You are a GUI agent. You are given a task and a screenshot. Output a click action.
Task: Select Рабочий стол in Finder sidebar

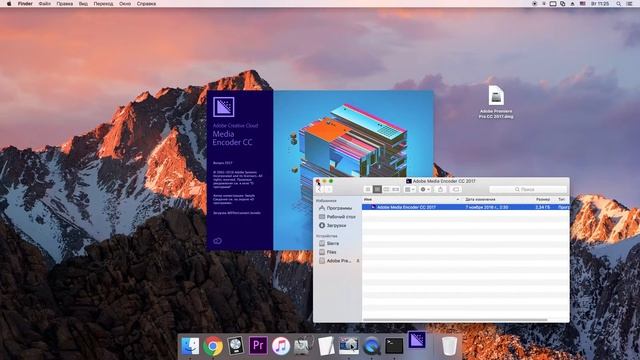337,217
